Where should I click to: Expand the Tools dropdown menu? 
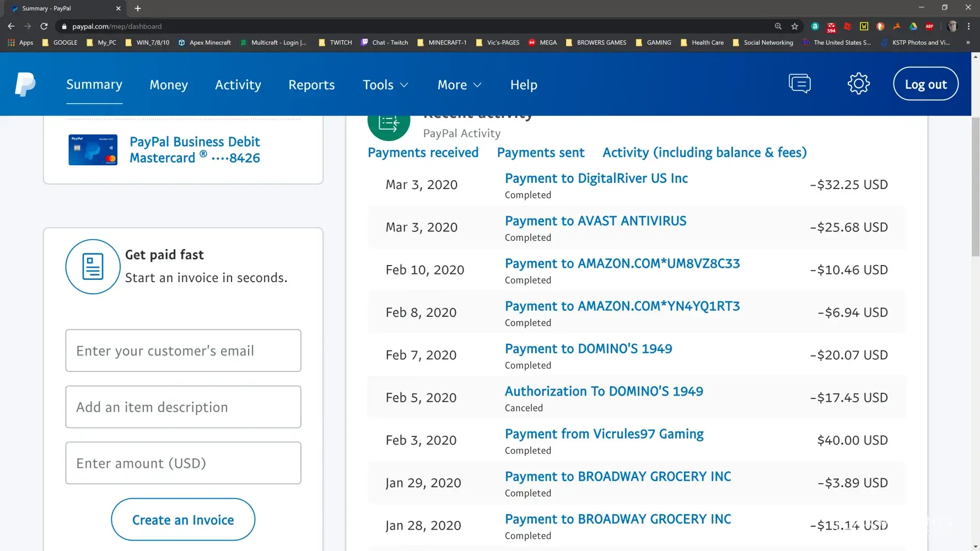385,85
